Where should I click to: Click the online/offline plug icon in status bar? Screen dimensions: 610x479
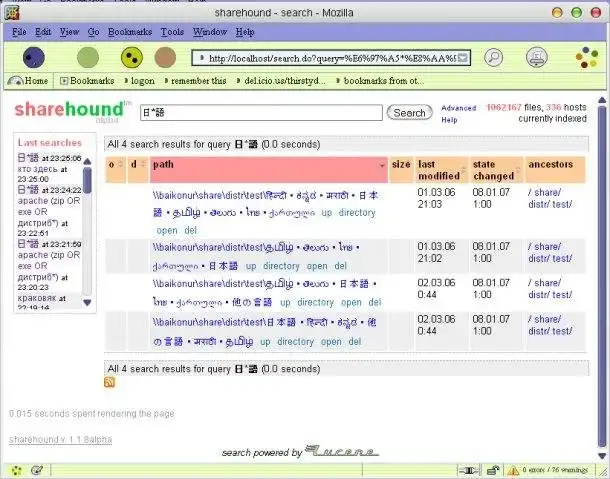(468, 470)
